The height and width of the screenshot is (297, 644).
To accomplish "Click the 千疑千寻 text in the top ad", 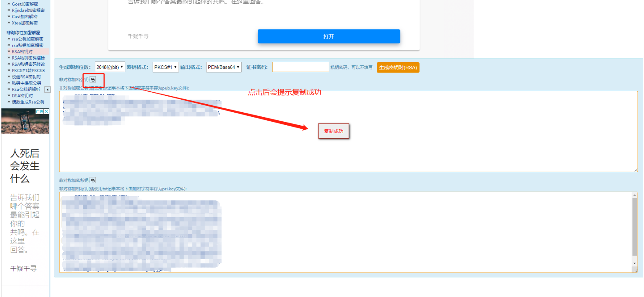I will point(138,36).
